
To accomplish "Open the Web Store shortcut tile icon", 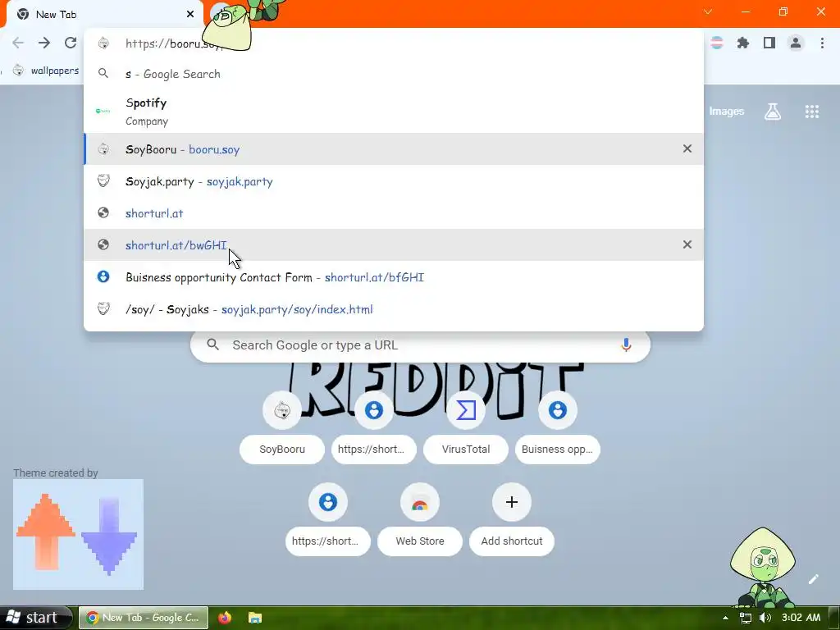I will point(420,502).
